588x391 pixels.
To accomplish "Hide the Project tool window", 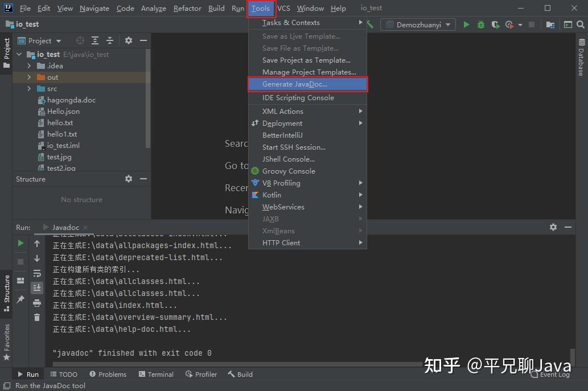I will 143,40.
